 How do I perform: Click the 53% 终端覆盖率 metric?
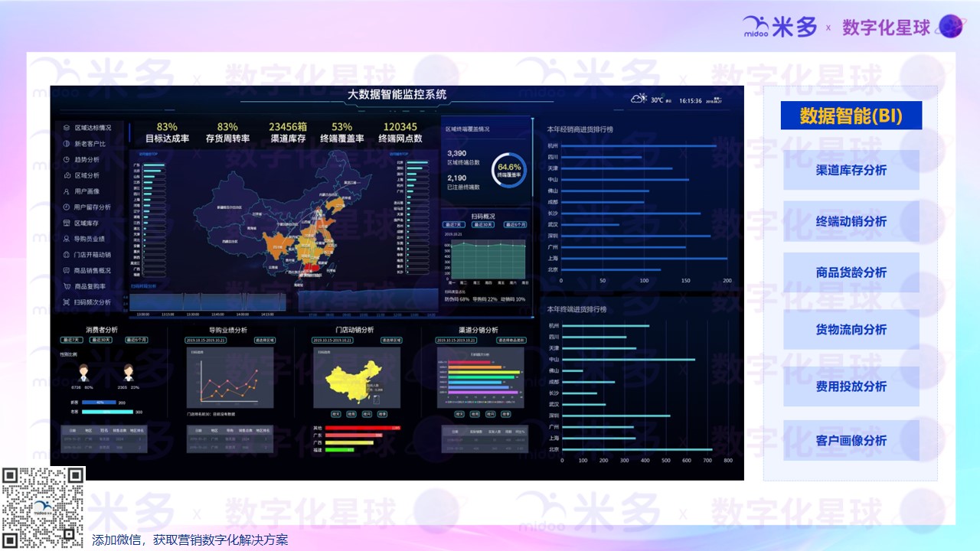[341, 132]
